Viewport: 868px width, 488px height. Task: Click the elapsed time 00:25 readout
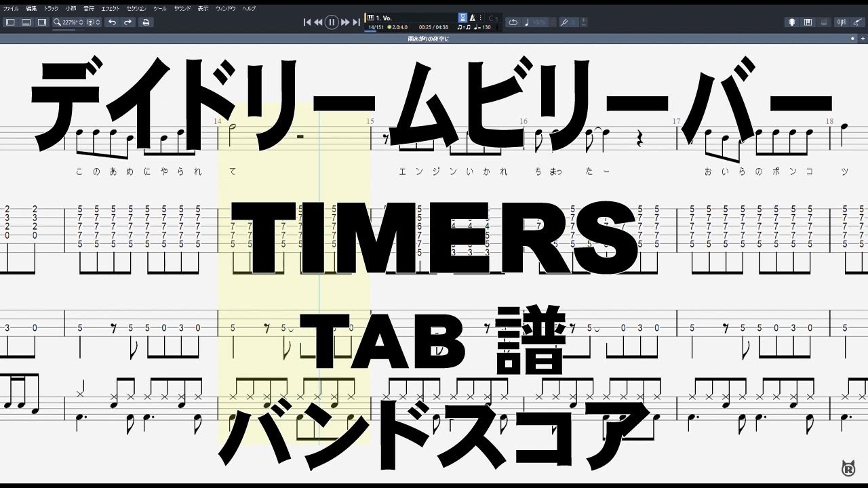click(x=426, y=27)
